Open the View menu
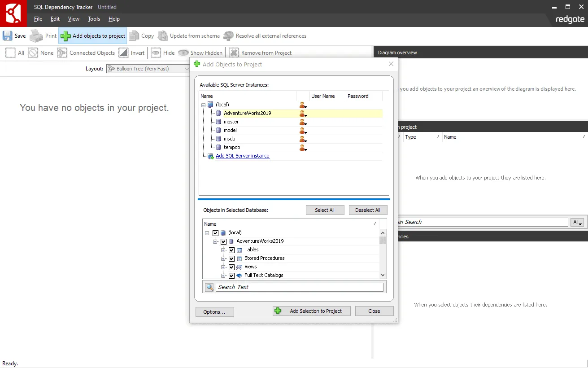 click(x=74, y=19)
